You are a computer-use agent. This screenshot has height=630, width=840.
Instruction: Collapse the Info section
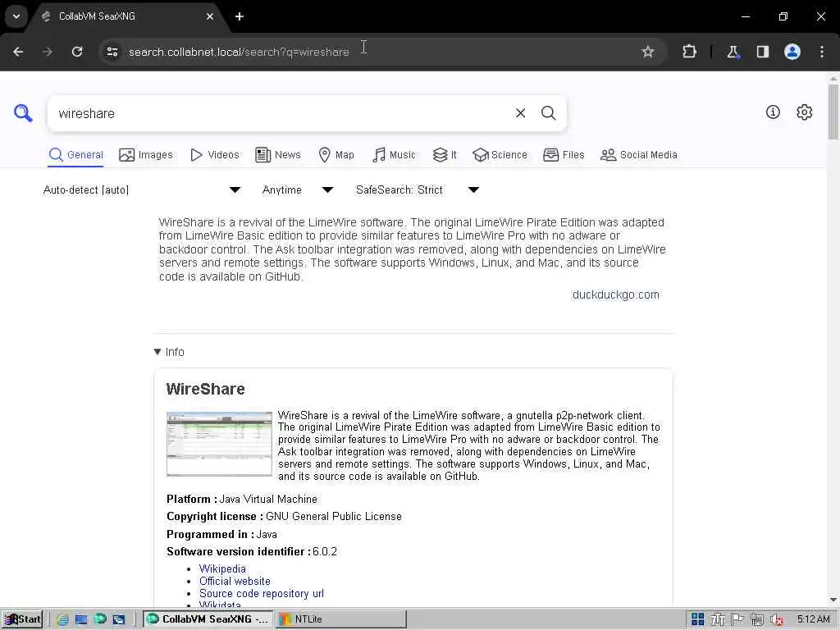169,352
